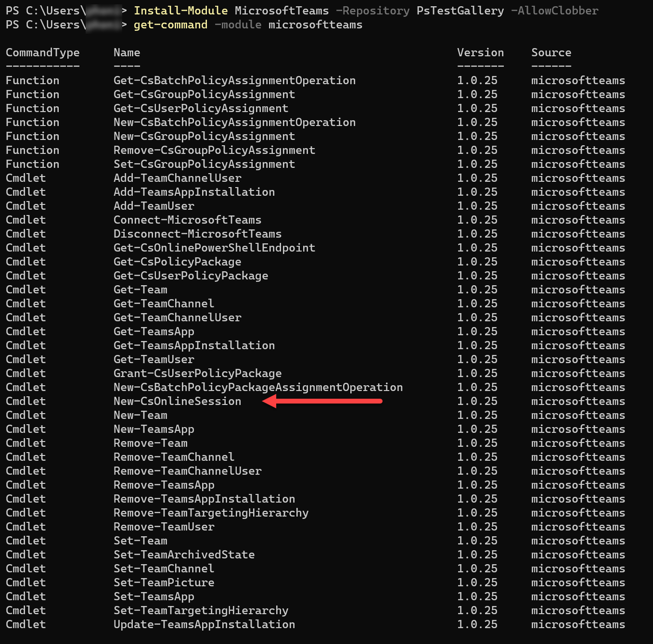
Task: Click the Version column header
Action: click(x=480, y=52)
